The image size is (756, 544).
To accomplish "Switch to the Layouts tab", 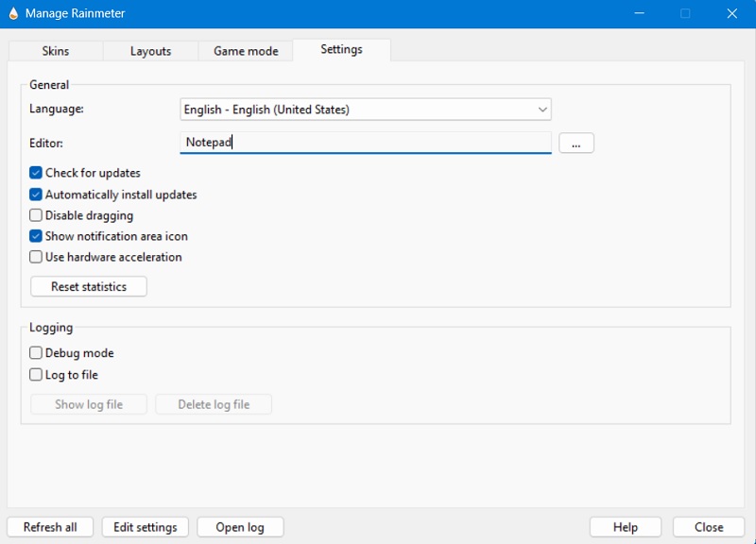I will click(149, 51).
